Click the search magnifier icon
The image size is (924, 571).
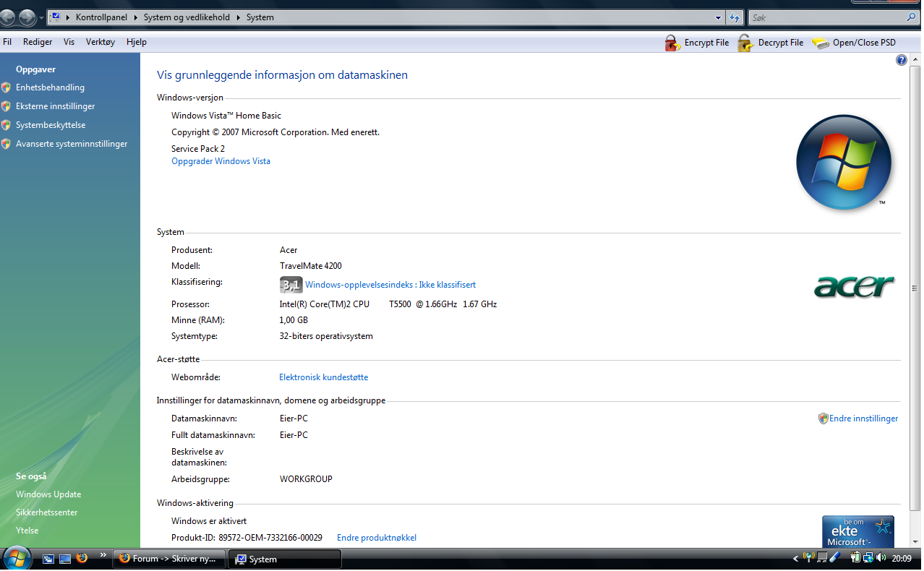click(x=911, y=17)
